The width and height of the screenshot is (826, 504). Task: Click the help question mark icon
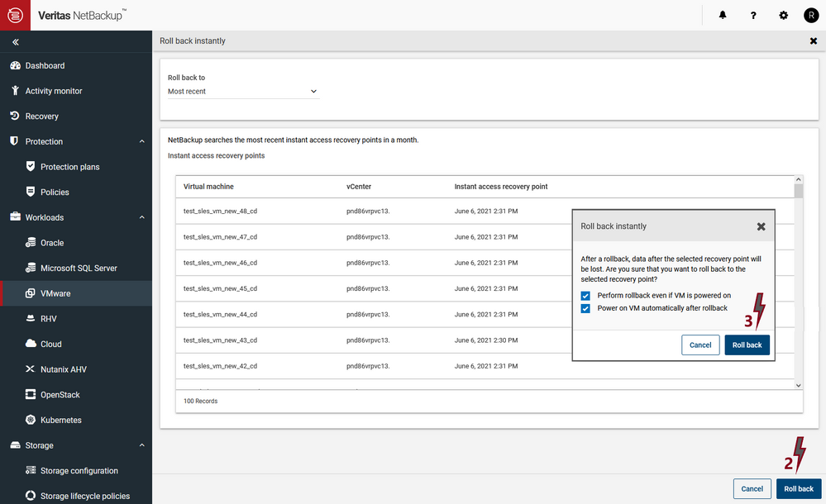coord(753,15)
